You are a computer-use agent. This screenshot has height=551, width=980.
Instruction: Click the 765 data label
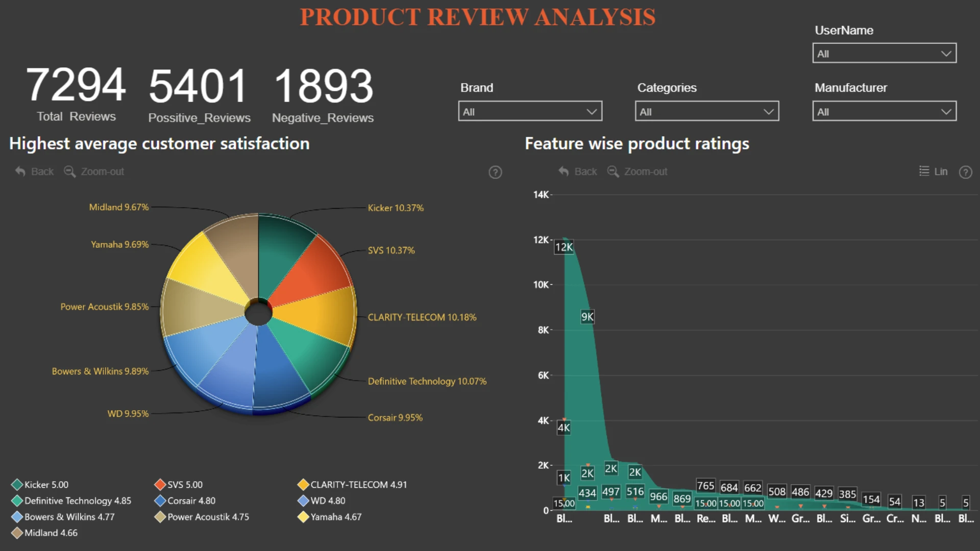coord(705,486)
